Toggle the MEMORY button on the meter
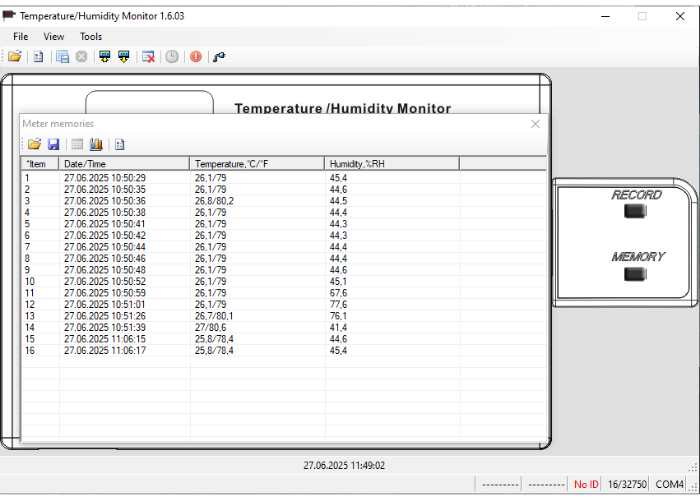 [635, 274]
